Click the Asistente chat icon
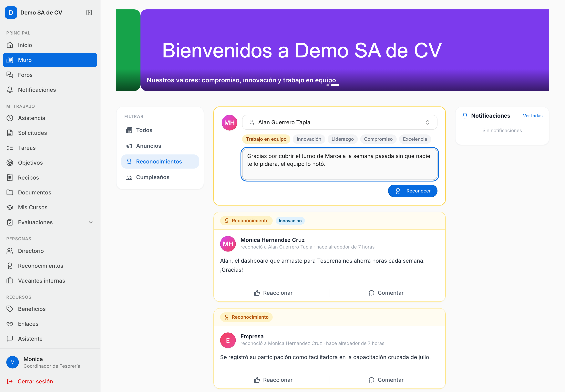This screenshot has height=392, width=565. 10,338
